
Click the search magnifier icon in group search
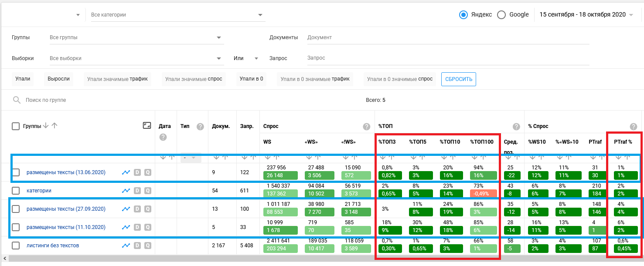(17, 100)
